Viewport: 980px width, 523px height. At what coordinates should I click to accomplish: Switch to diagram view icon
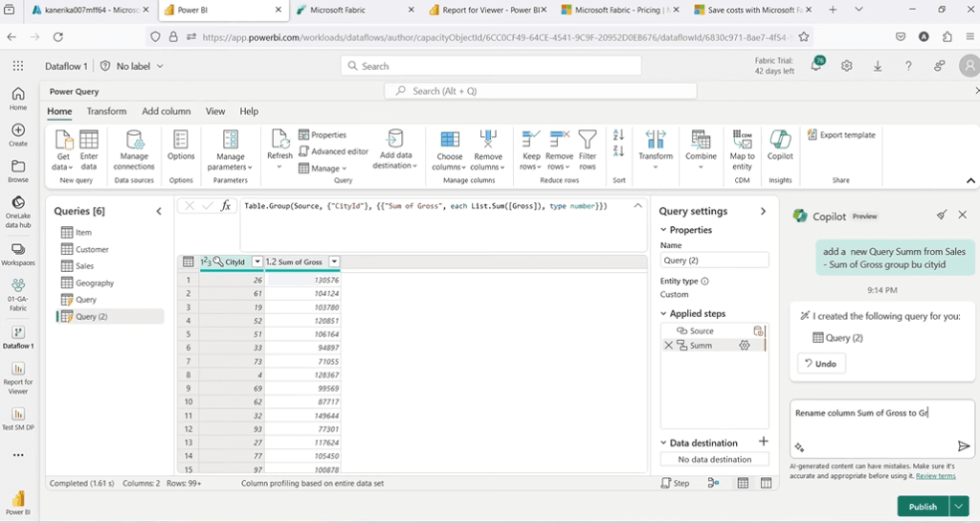click(x=713, y=483)
